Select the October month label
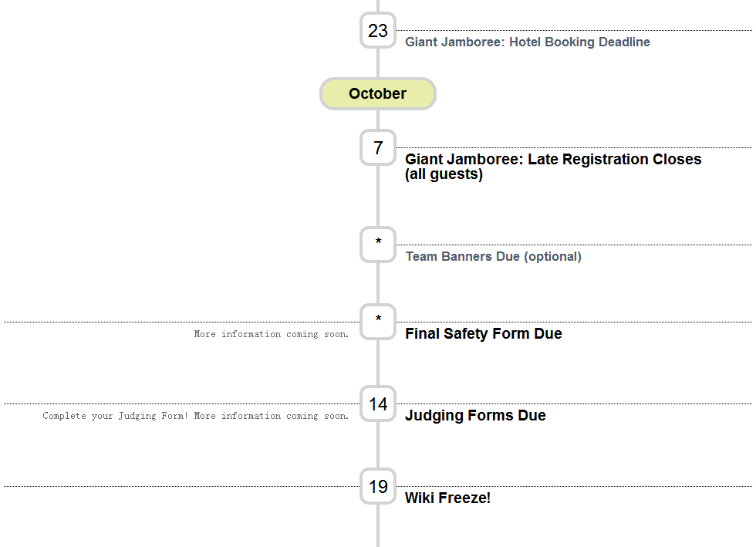Screen dimensions: 756x547 click(378, 93)
